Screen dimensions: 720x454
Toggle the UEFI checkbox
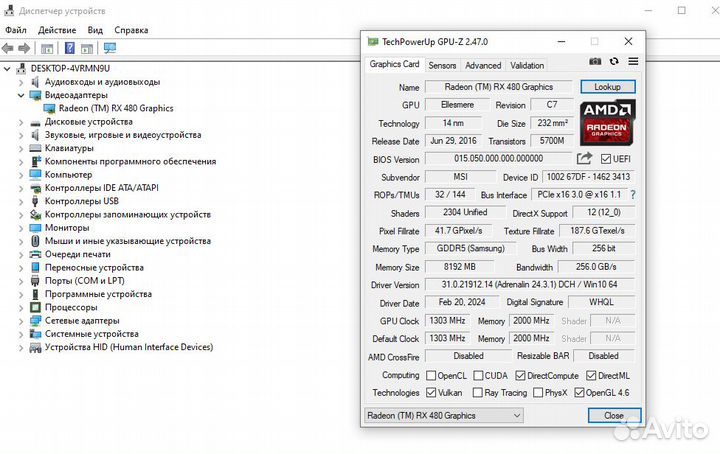tap(606, 159)
